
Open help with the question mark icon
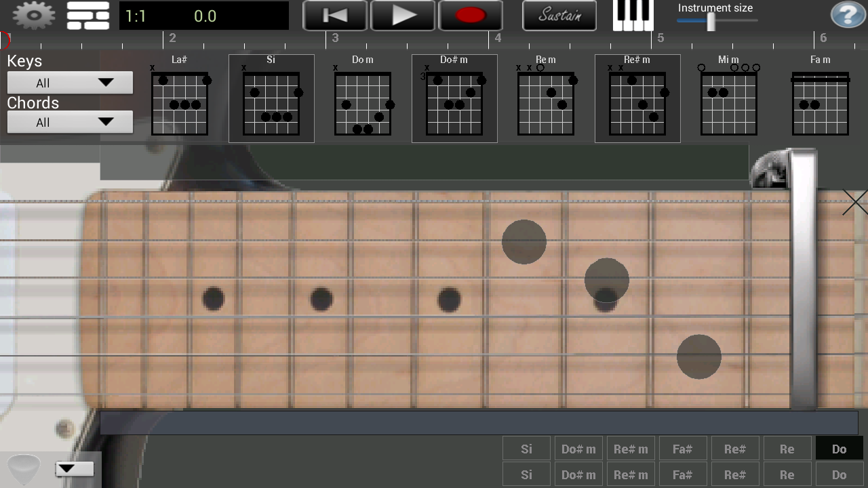[848, 16]
